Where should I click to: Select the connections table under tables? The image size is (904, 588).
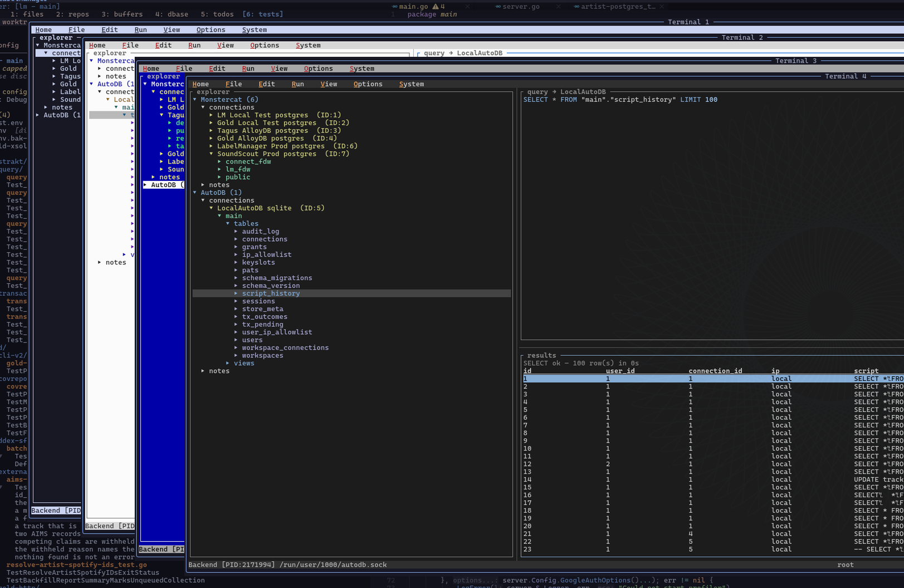click(x=265, y=239)
